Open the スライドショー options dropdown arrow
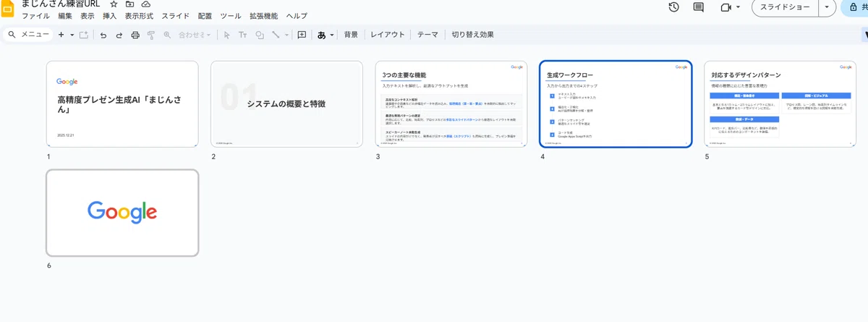The image size is (868, 322). (x=827, y=7)
